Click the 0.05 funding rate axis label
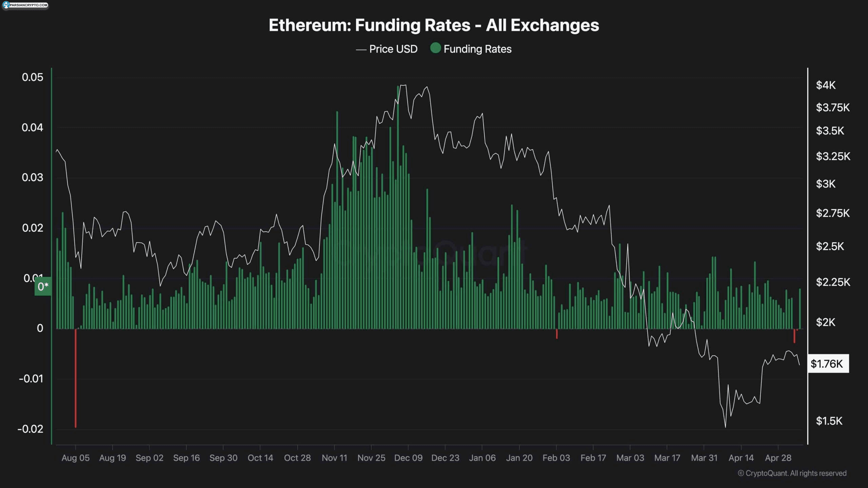Viewport: 868px width, 488px height. 33,77
